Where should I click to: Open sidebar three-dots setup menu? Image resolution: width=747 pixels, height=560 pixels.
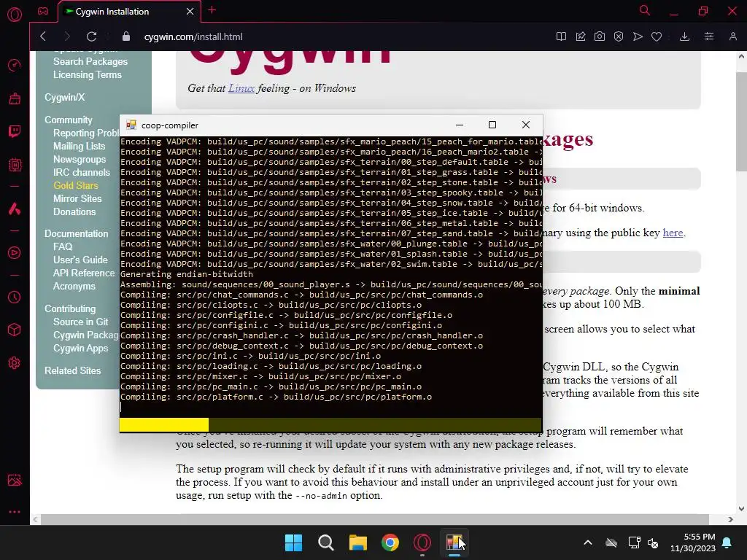point(15,512)
